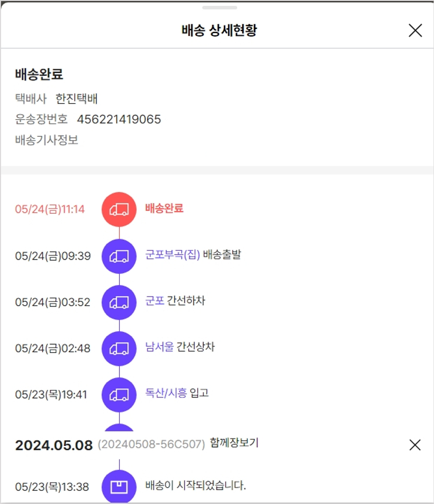
Task: Click the order number 20240508-56C507
Action: pos(151,445)
